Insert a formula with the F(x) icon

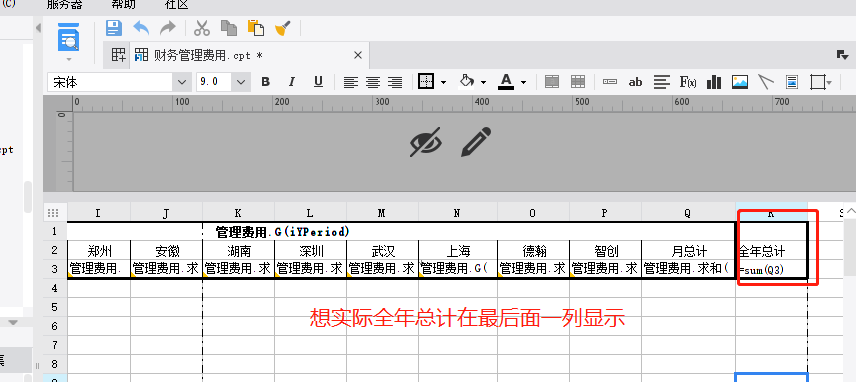coord(688,82)
